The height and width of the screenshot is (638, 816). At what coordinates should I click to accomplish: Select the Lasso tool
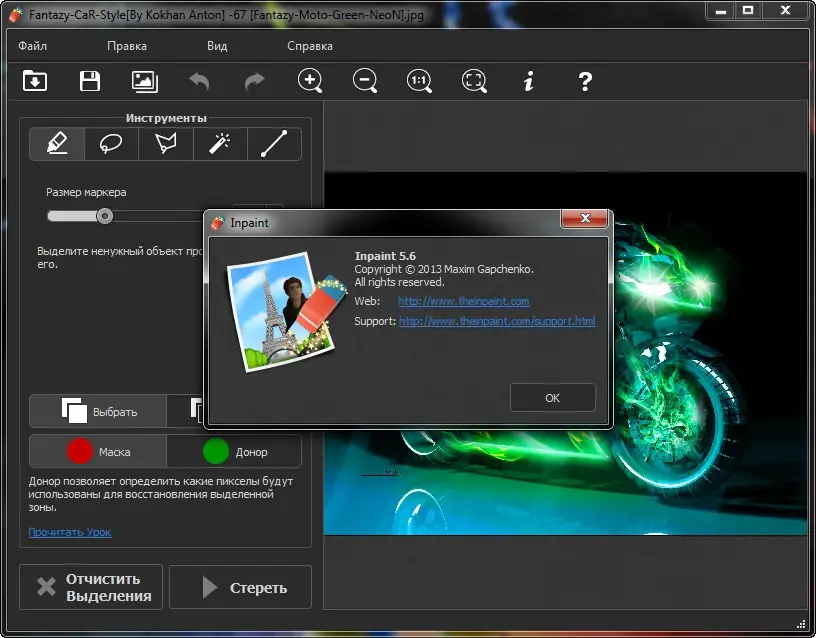111,144
